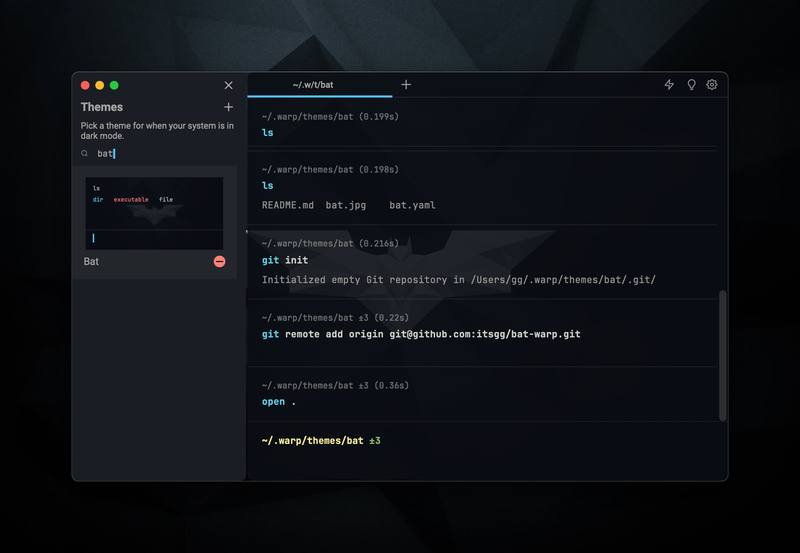Select the open . command block

[x=482, y=394]
